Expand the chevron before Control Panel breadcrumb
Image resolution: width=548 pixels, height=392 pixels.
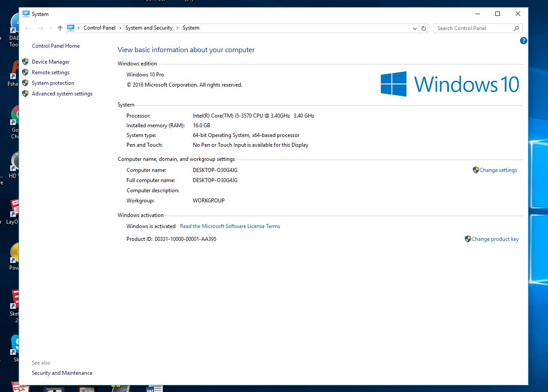pos(79,28)
